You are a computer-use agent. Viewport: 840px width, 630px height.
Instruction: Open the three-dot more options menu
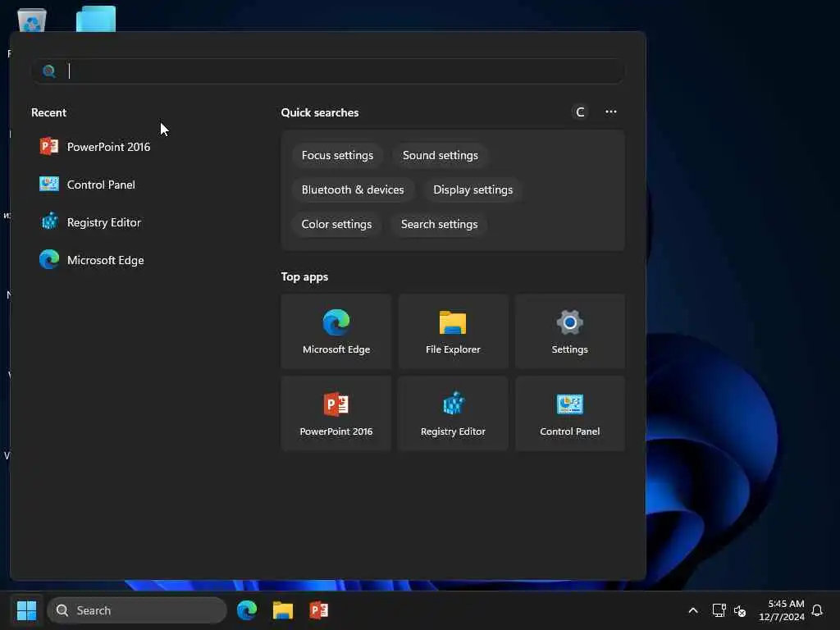[610, 112]
